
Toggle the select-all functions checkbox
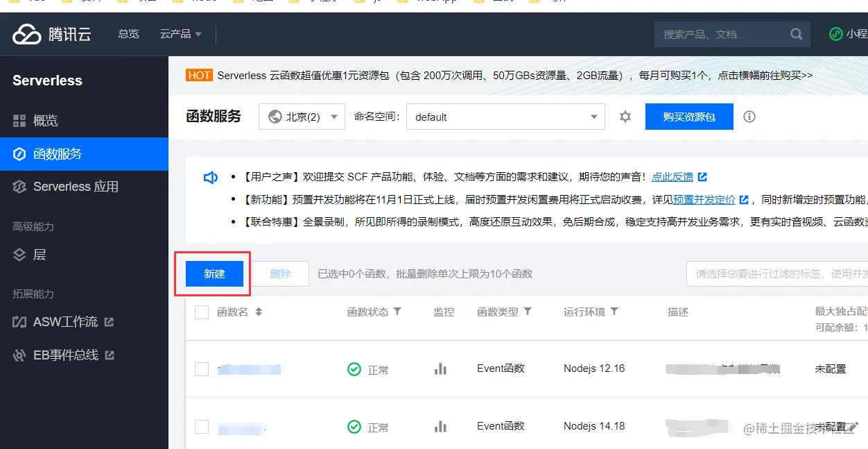point(202,312)
